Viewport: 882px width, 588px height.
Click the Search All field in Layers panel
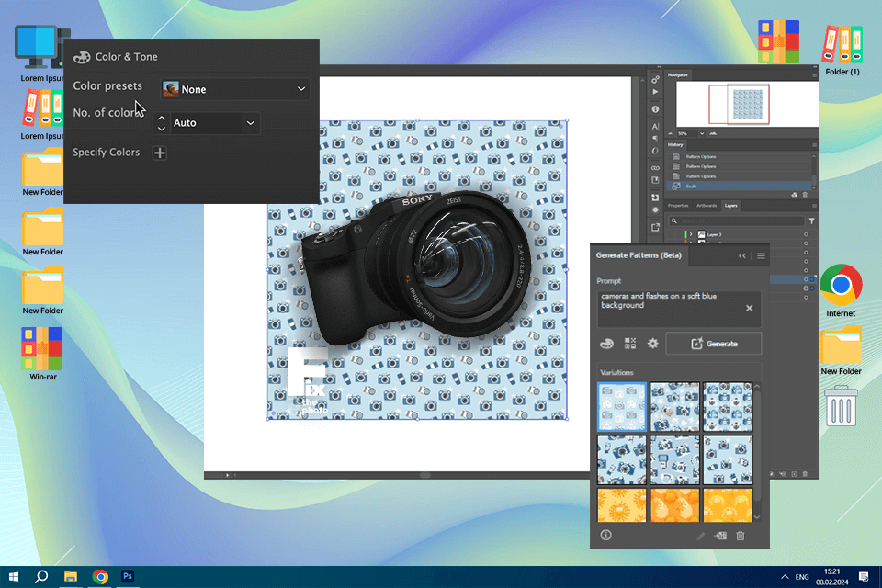tap(737, 221)
